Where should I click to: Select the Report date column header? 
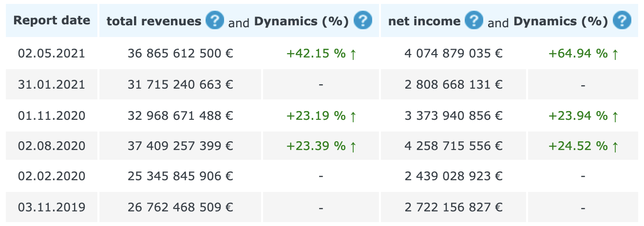pos(52,20)
